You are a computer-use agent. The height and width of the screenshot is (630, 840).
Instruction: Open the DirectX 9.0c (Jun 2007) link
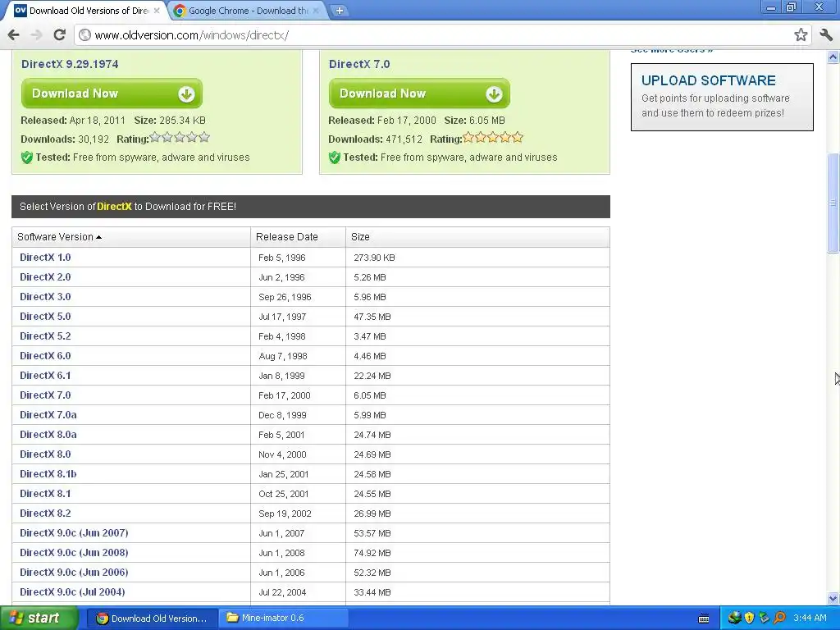(x=74, y=533)
